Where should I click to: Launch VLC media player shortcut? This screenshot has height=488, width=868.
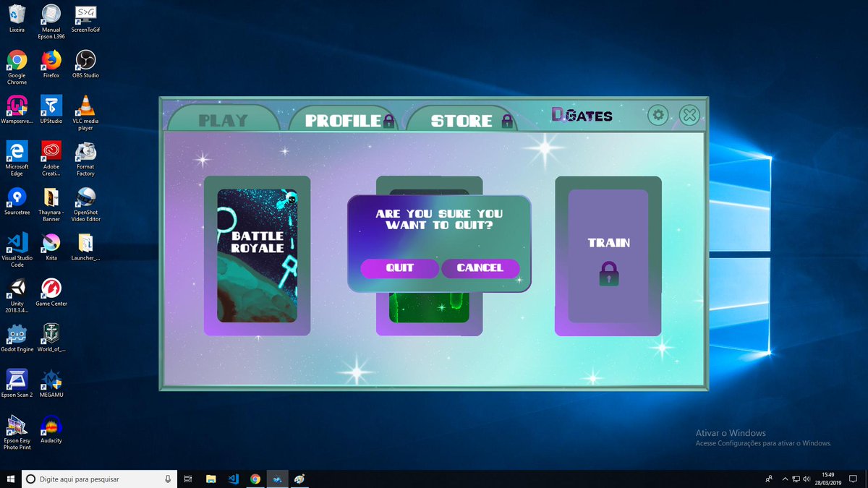coord(85,114)
